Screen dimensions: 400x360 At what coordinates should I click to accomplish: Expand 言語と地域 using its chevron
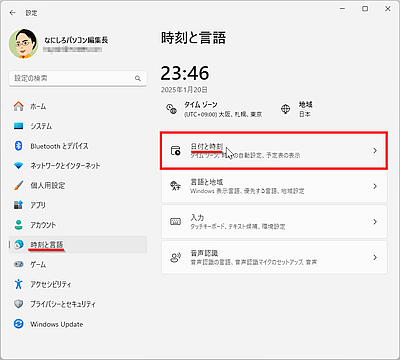375,186
